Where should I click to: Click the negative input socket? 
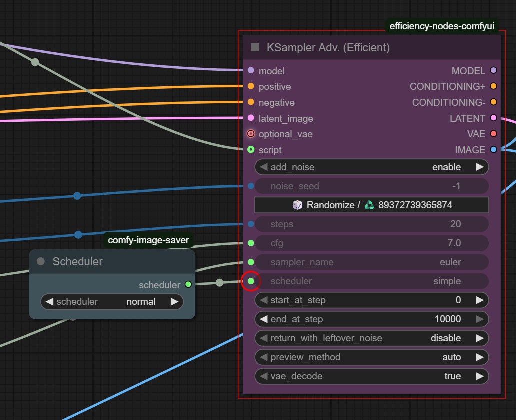coord(251,102)
